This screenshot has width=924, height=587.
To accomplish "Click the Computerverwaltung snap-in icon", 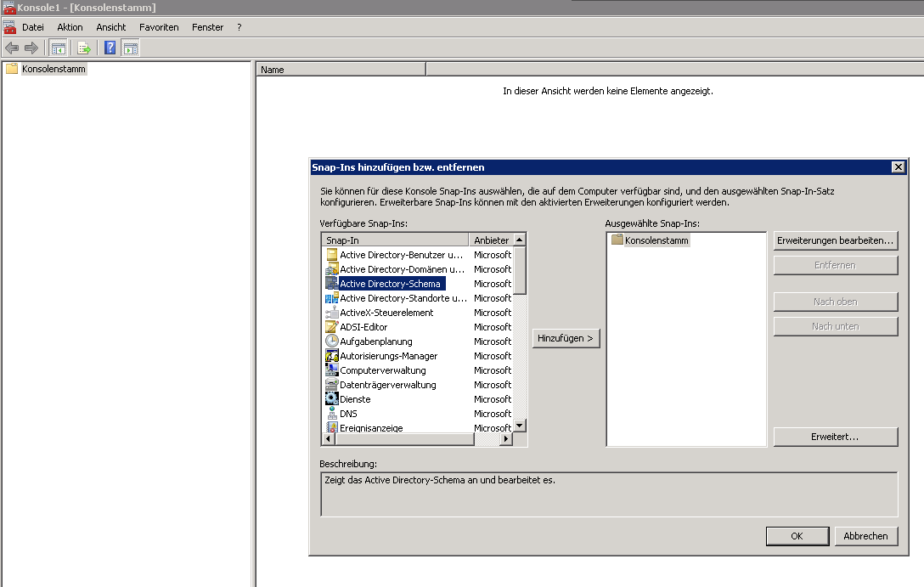I will (332, 370).
